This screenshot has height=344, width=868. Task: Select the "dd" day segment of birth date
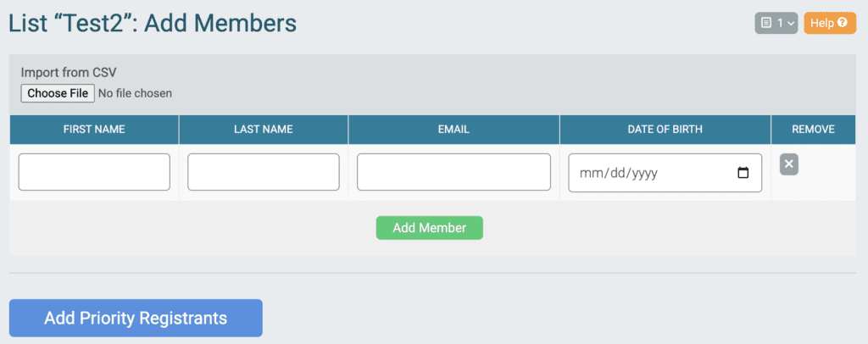[x=616, y=173]
